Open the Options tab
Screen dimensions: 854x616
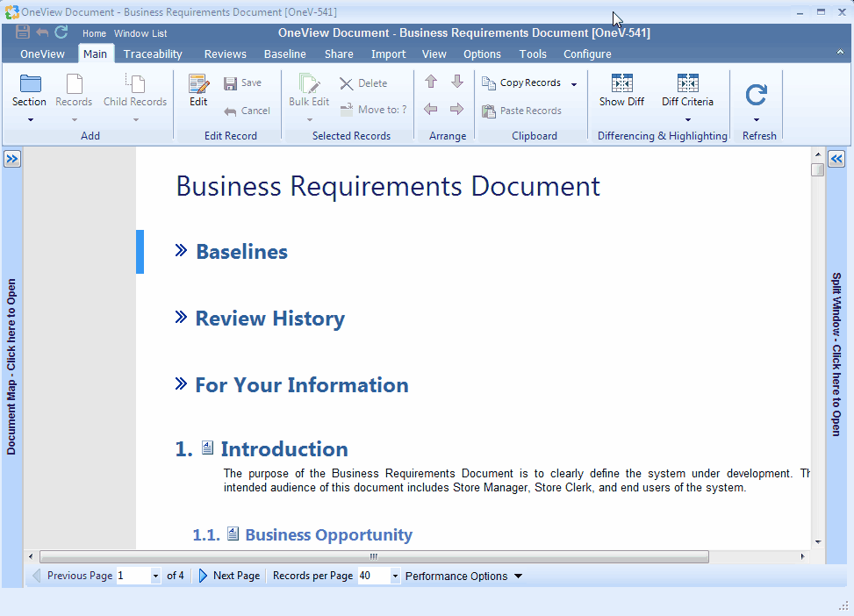pyautogui.click(x=482, y=54)
